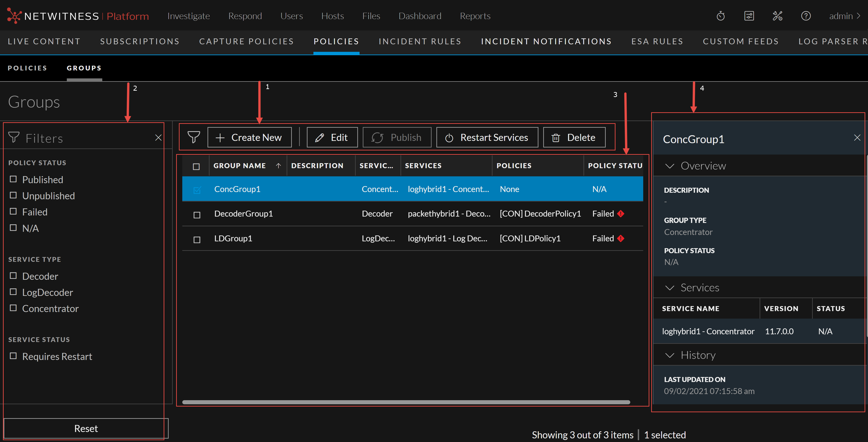Check the Requires Restart filter
This screenshot has height=442, width=868.
[x=13, y=356]
